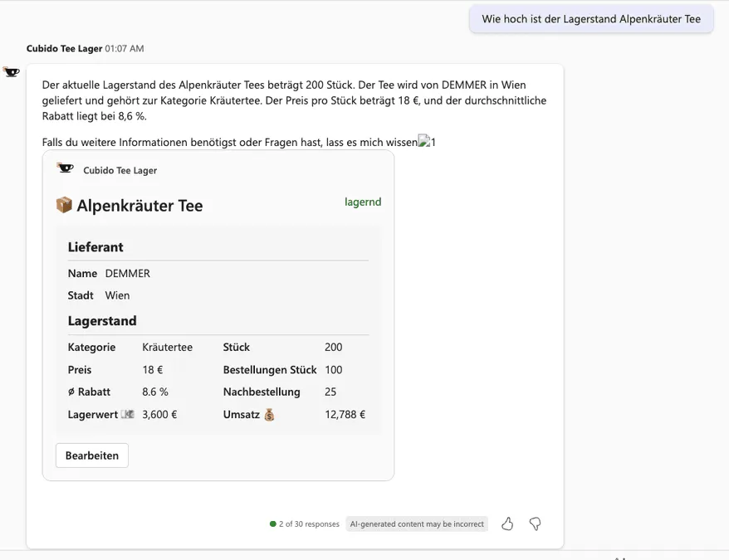Screen dimensions: 729x560
Task: Click the teacup icon in card header
Action: tap(65, 168)
